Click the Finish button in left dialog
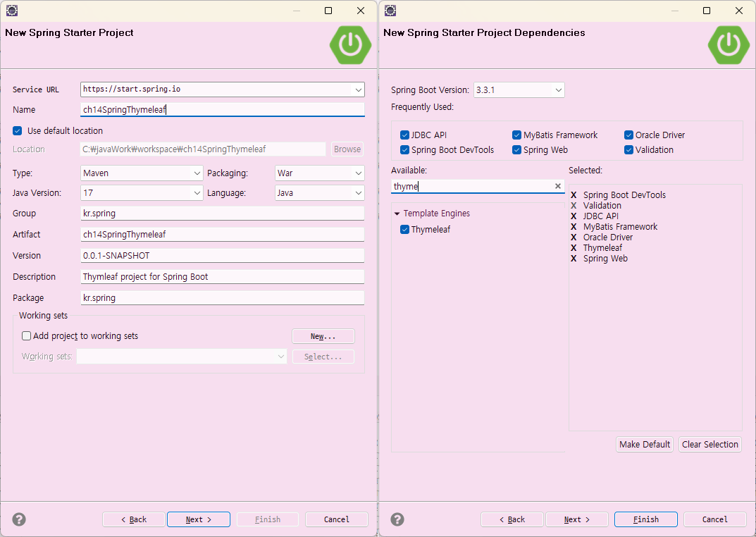 pos(268,519)
